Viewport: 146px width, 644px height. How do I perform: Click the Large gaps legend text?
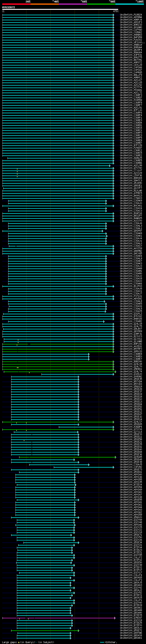click(x=10, y=642)
